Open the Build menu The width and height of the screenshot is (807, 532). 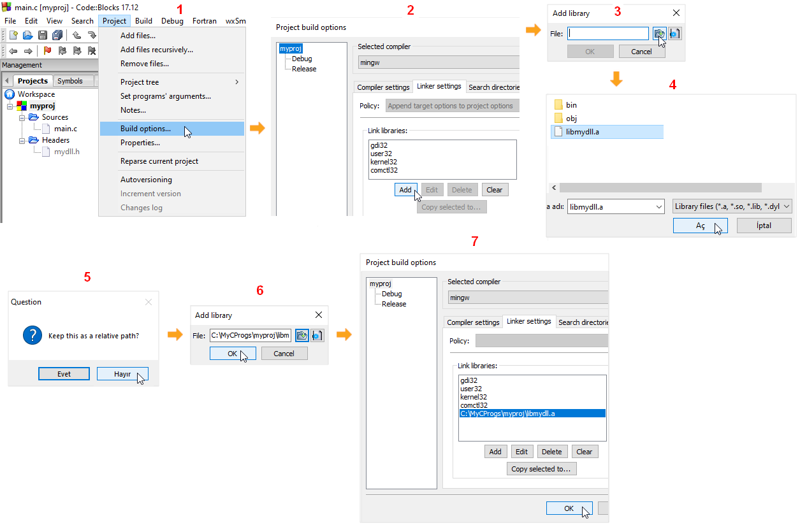(x=143, y=21)
